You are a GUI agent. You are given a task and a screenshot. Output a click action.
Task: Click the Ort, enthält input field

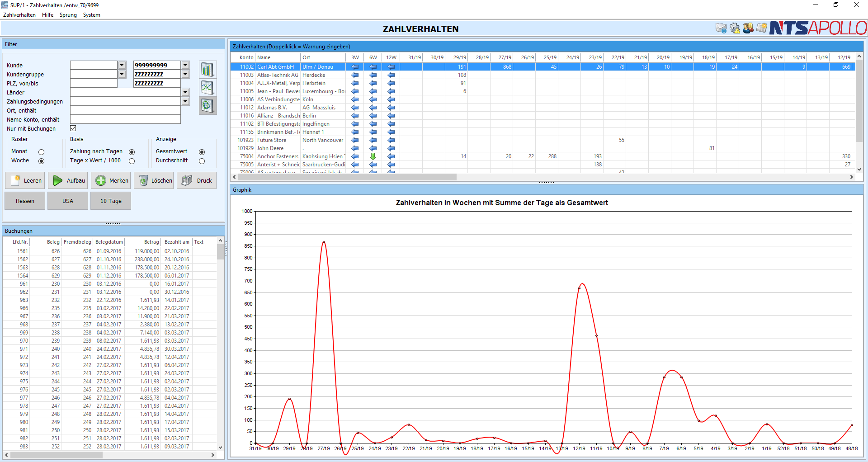point(125,110)
